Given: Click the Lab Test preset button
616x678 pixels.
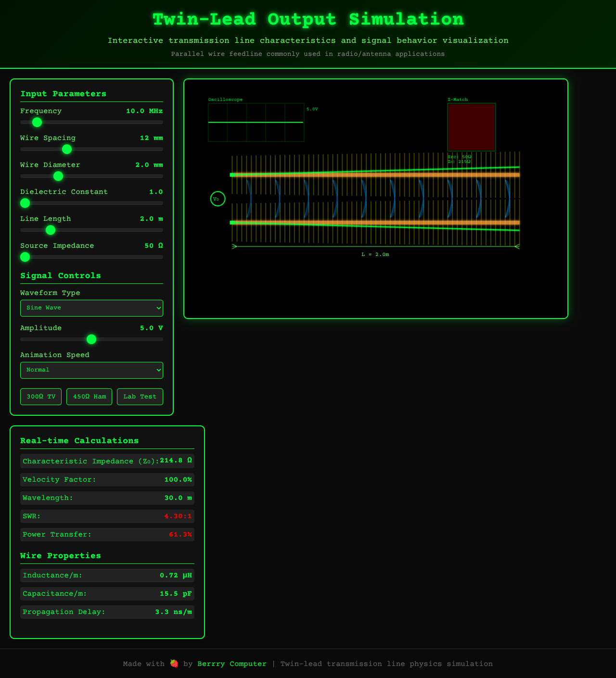Looking at the screenshot, I should (x=140, y=397).
